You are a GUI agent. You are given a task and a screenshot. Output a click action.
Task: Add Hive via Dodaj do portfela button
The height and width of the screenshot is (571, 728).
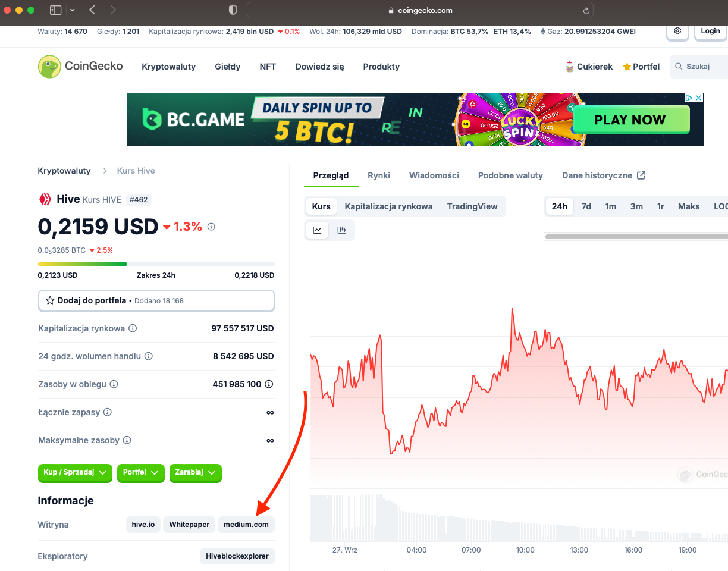(x=156, y=300)
